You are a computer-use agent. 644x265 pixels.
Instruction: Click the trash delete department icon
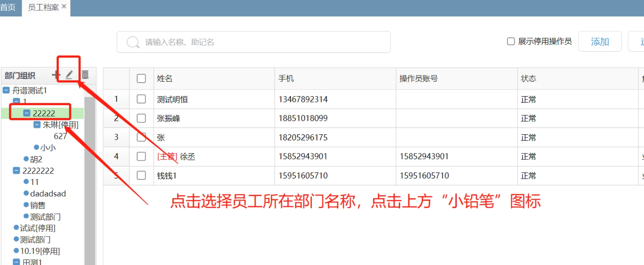(x=85, y=75)
